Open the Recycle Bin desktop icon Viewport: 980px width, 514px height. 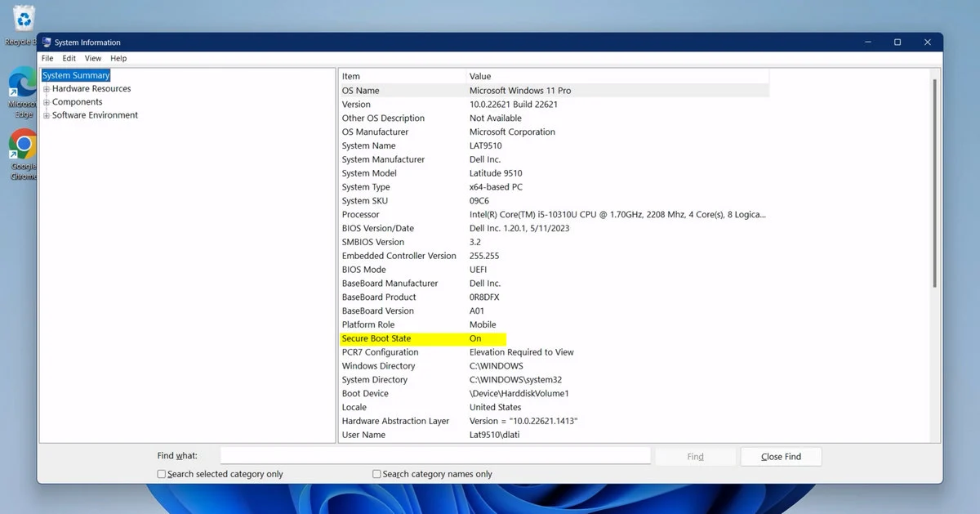[x=24, y=25]
